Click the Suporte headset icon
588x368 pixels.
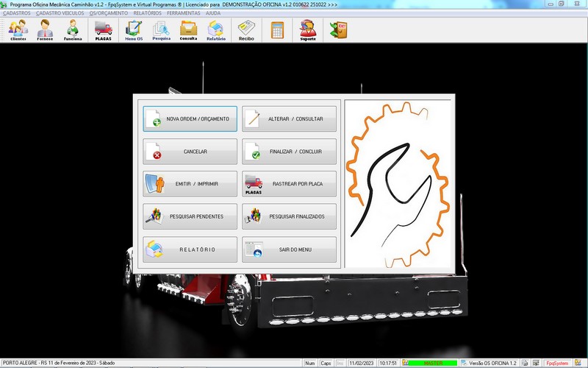[x=308, y=30]
